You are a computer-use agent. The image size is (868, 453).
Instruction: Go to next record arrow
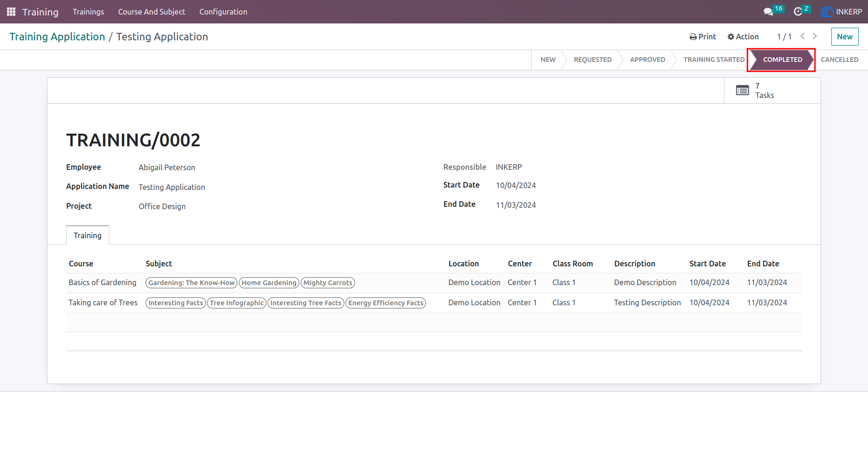click(815, 36)
